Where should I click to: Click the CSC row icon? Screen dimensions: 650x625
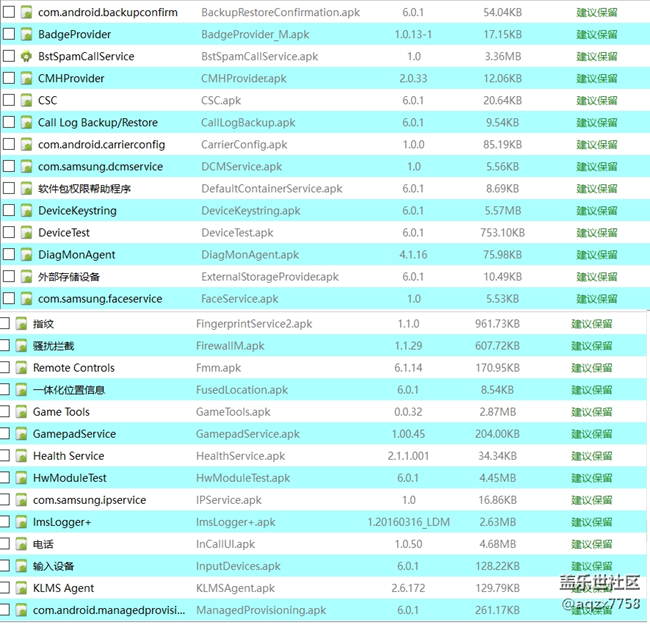[x=27, y=100]
